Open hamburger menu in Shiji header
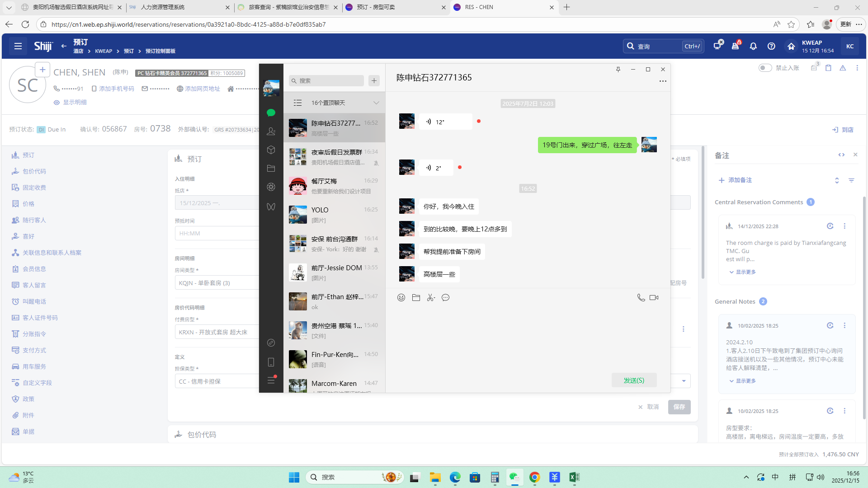 point(18,46)
